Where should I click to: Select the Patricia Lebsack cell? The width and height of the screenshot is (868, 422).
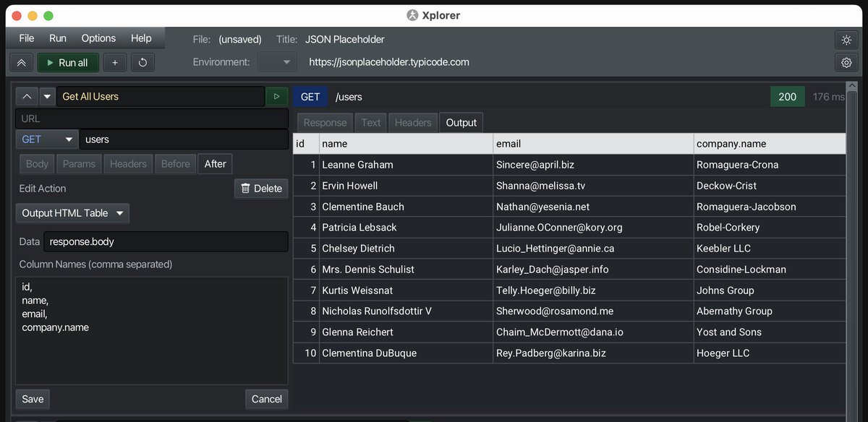pyautogui.click(x=406, y=228)
